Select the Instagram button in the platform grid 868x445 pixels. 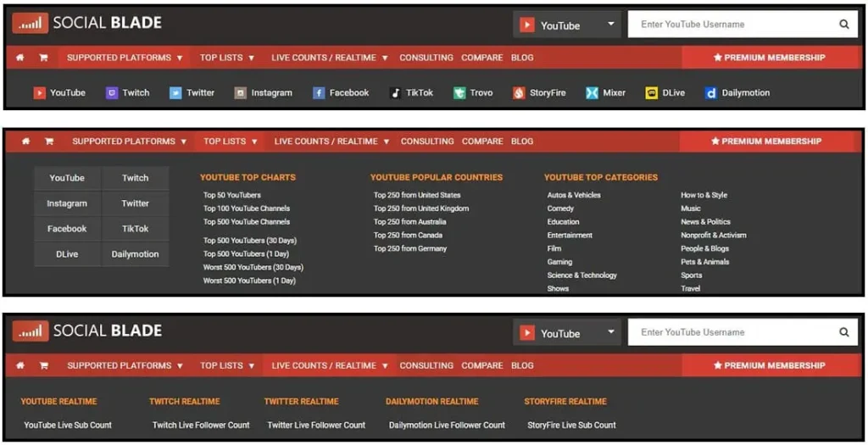coord(67,203)
